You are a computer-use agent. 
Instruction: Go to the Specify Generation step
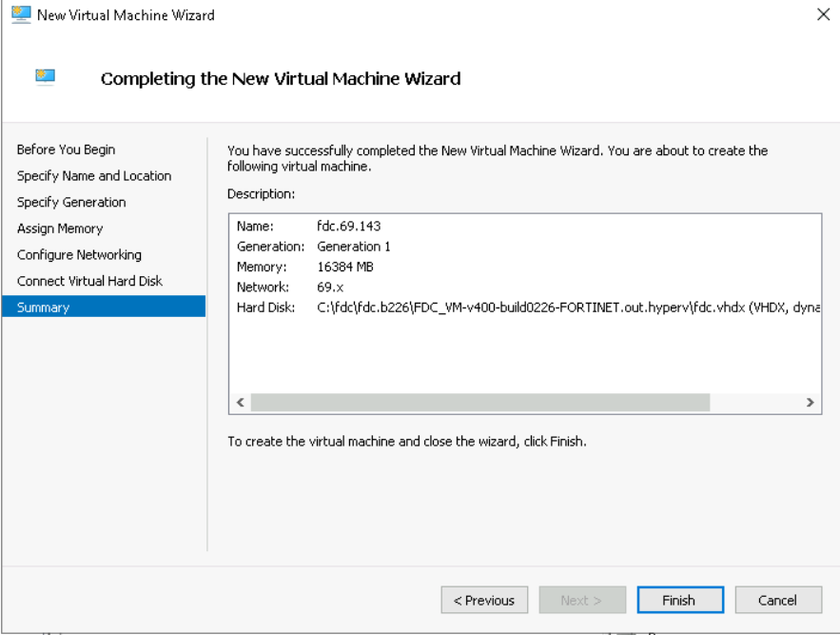click(70, 202)
